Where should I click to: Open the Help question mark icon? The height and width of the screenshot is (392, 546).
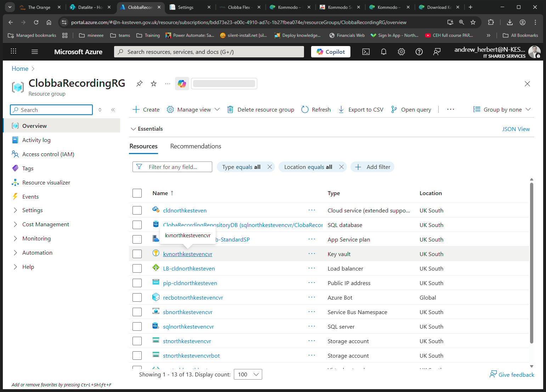pyautogui.click(x=419, y=52)
